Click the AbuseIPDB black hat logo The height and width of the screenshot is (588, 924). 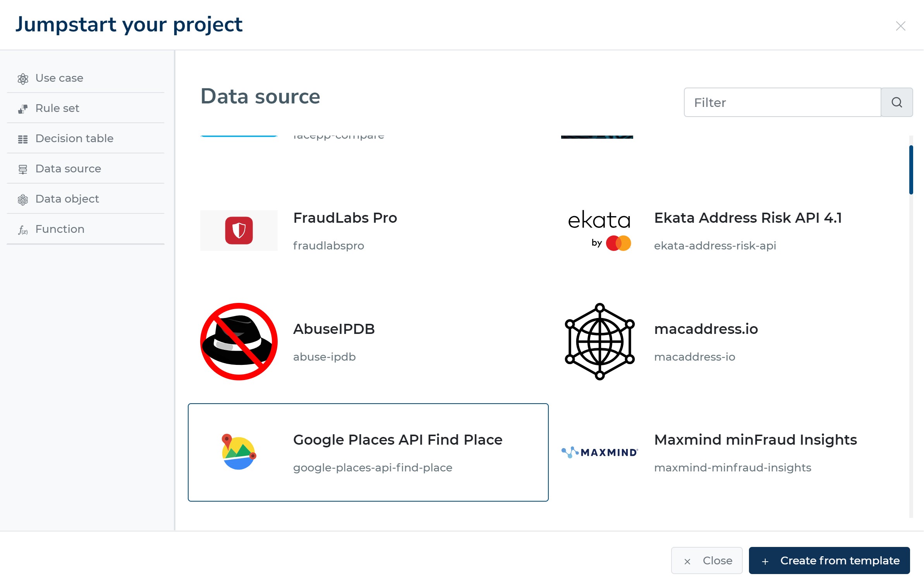click(x=239, y=341)
